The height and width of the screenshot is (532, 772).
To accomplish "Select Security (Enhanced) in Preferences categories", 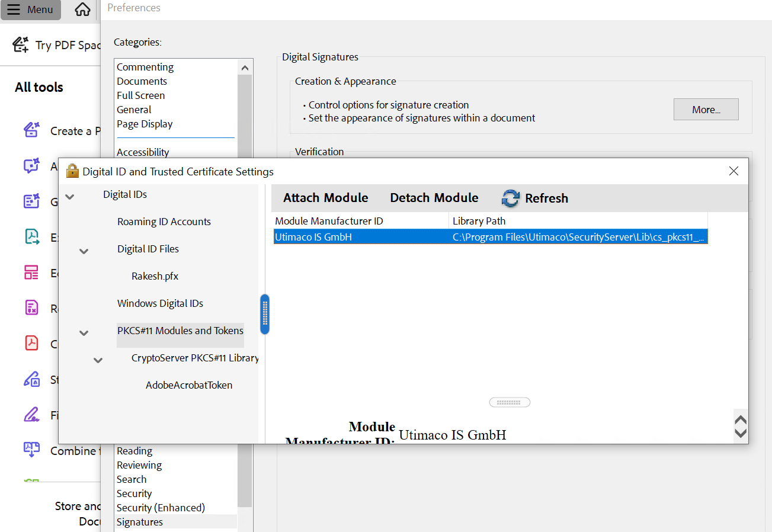I will point(161,508).
